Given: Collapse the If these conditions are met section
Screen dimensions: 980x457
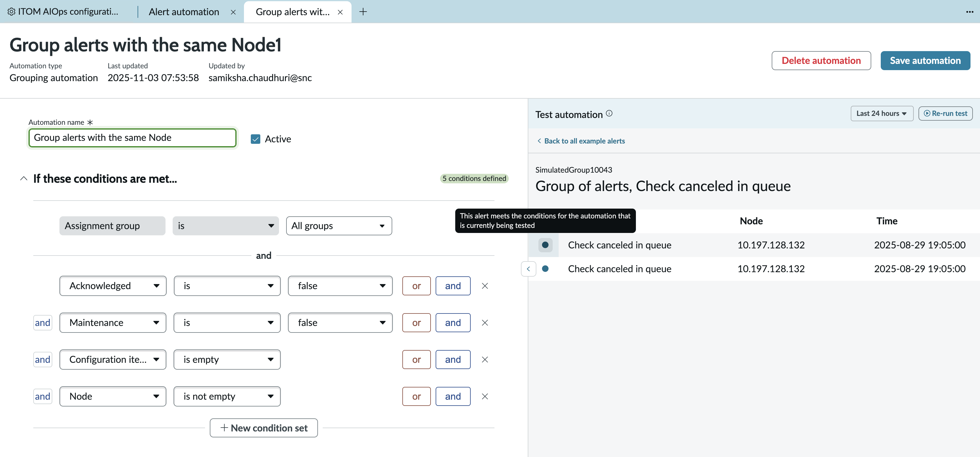Looking at the screenshot, I should pyautogui.click(x=23, y=179).
